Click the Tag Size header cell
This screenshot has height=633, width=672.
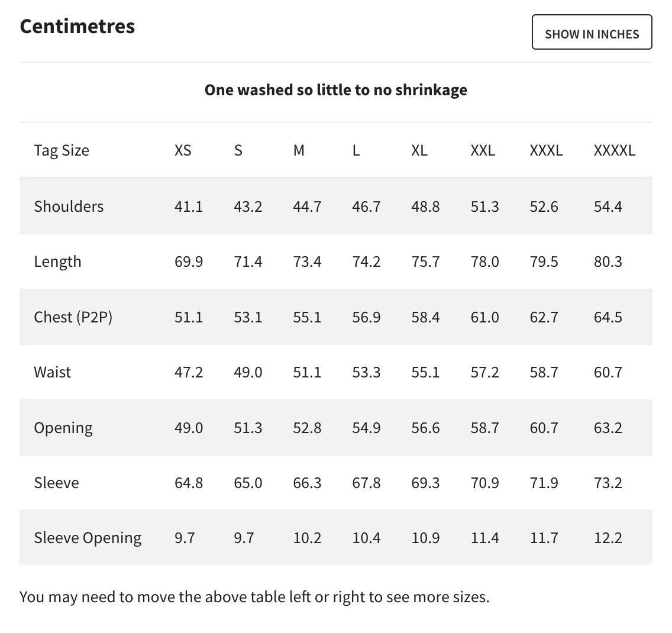(62, 150)
